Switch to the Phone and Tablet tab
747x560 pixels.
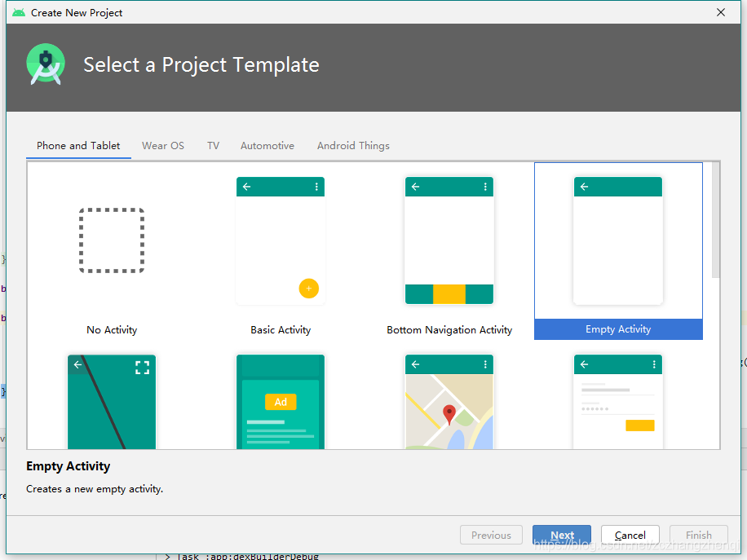(x=78, y=146)
